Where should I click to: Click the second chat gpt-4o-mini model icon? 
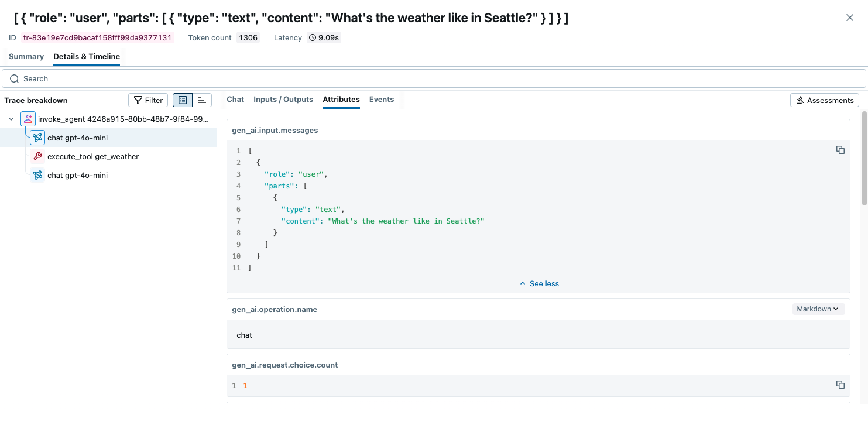[x=37, y=176]
